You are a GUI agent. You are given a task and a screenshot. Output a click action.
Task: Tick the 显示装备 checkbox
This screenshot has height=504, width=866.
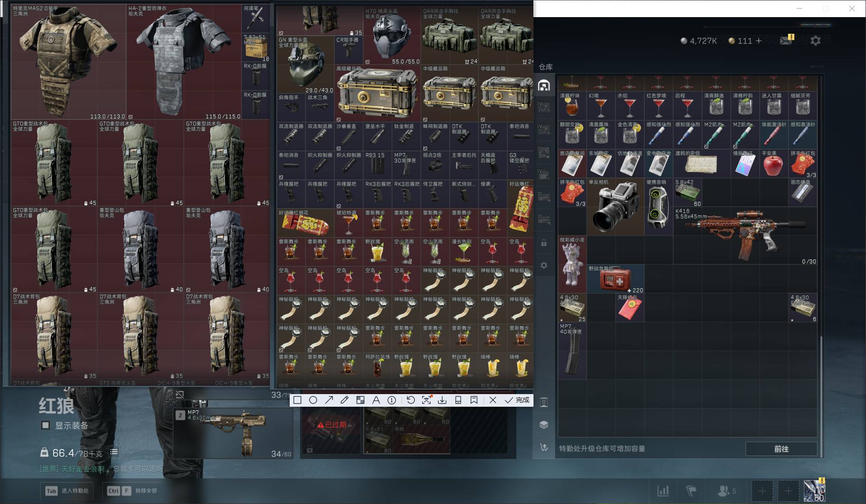46,425
